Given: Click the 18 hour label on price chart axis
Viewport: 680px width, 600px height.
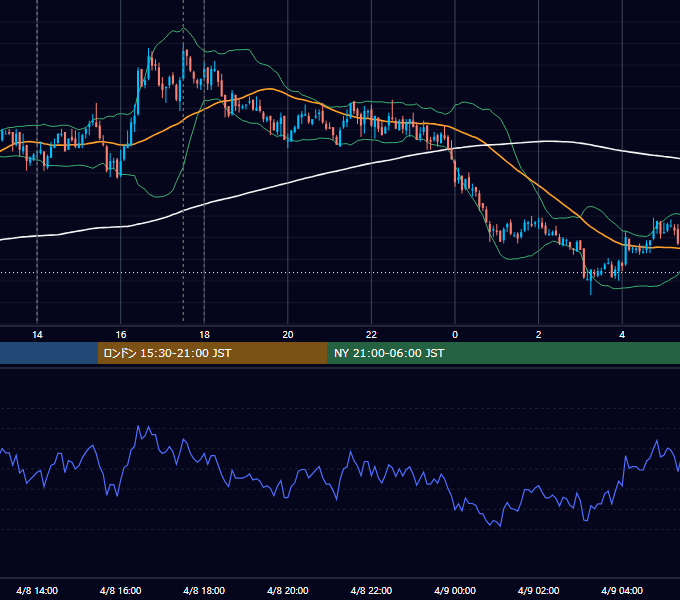Looking at the screenshot, I should click(204, 335).
